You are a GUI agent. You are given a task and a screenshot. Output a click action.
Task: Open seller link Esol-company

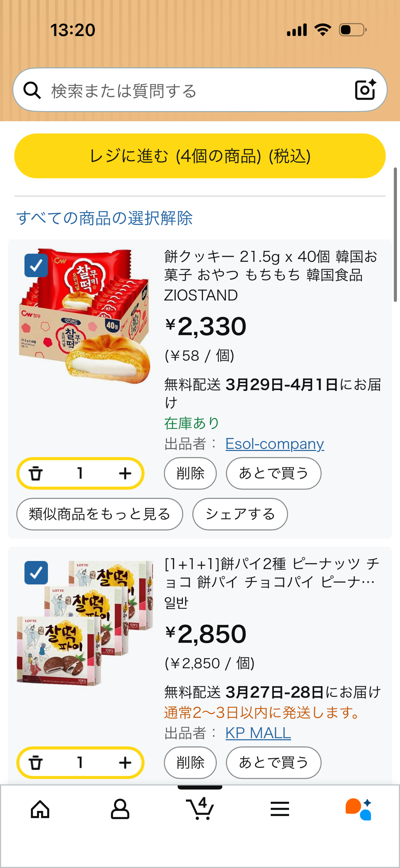point(275,444)
